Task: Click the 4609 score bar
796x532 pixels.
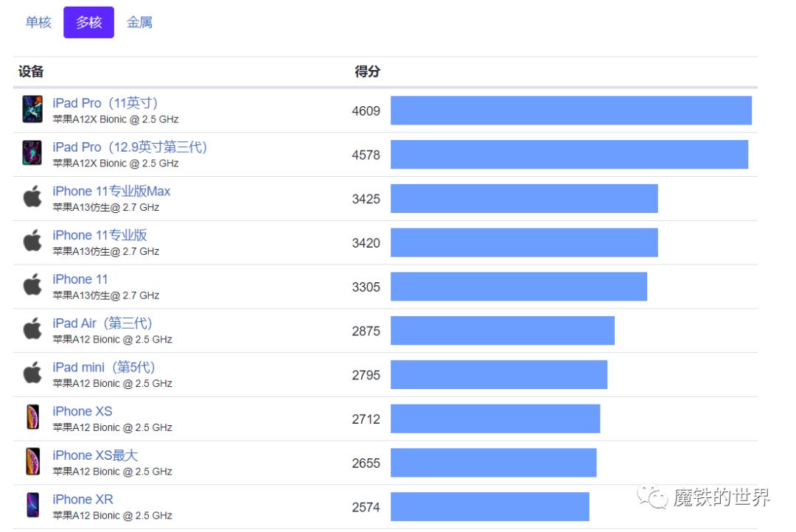Action: pos(570,111)
